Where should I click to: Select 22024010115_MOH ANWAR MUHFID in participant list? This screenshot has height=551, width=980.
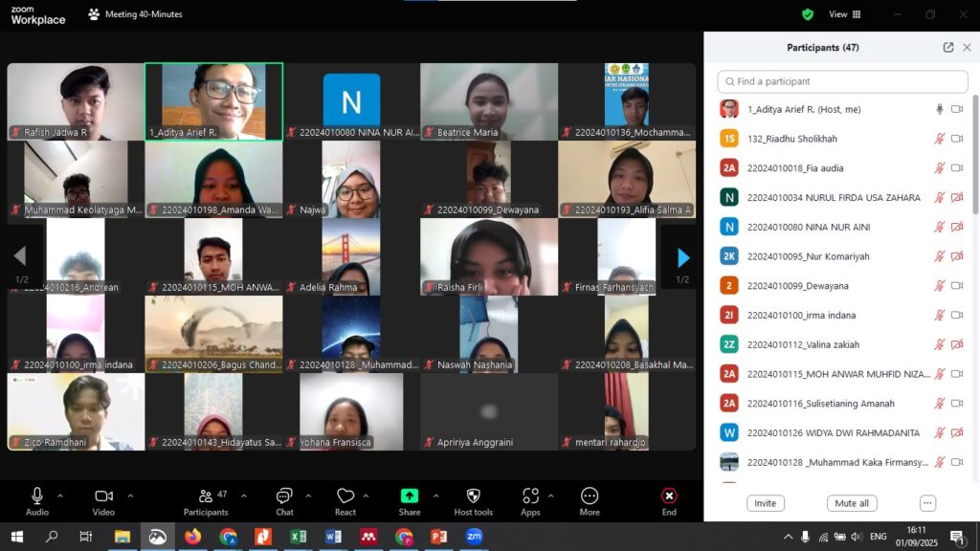(x=842, y=374)
